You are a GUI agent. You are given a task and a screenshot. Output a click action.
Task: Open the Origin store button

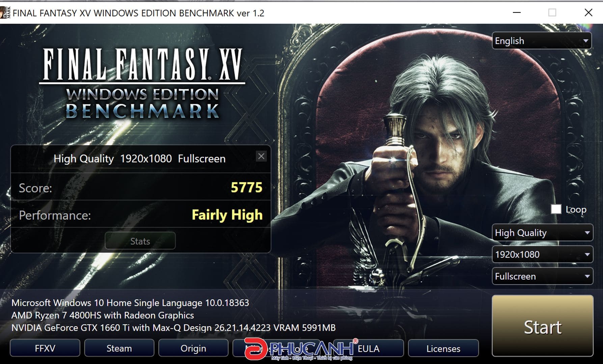[x=193, y=348]
